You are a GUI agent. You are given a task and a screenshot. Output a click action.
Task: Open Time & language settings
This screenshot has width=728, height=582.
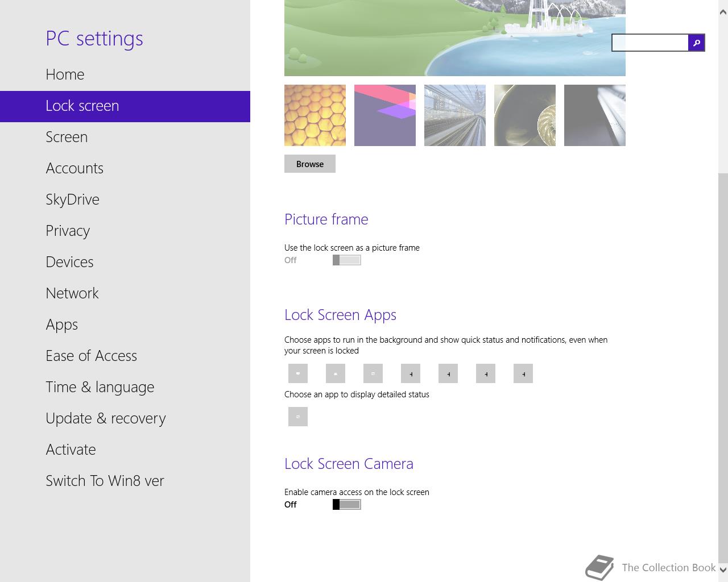[125, 387]
